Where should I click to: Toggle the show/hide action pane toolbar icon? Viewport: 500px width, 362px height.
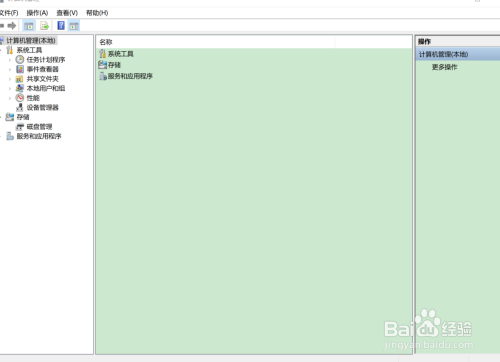[74, 26]
